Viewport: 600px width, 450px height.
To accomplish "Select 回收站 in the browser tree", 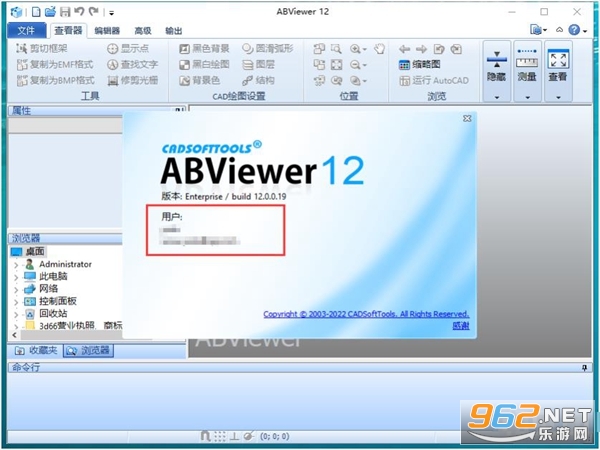I will pos(53,314).
